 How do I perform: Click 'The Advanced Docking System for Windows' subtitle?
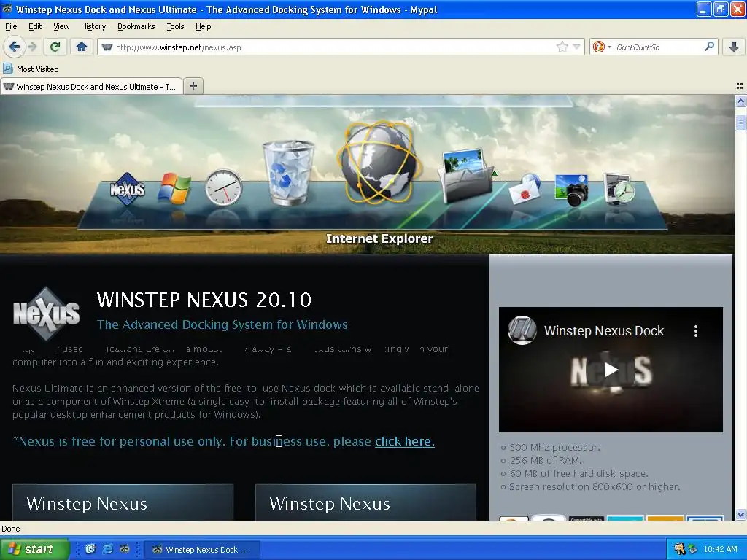pos(222,324)
